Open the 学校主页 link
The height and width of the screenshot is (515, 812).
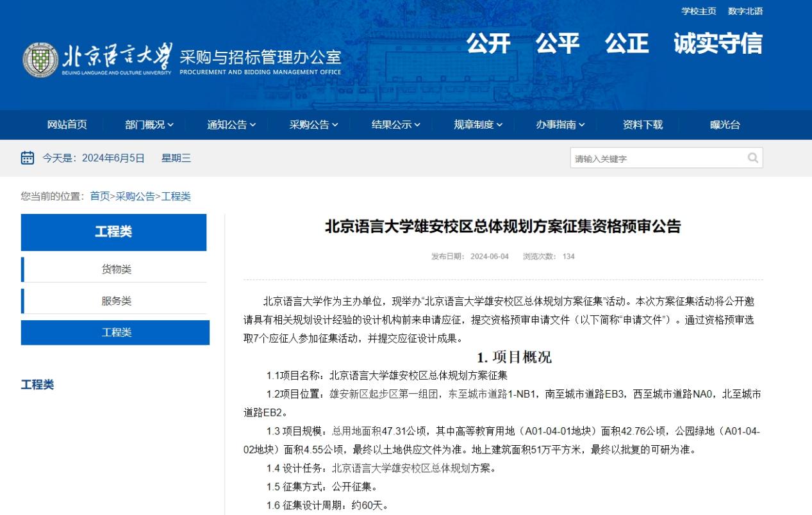(x=699, y=11)
